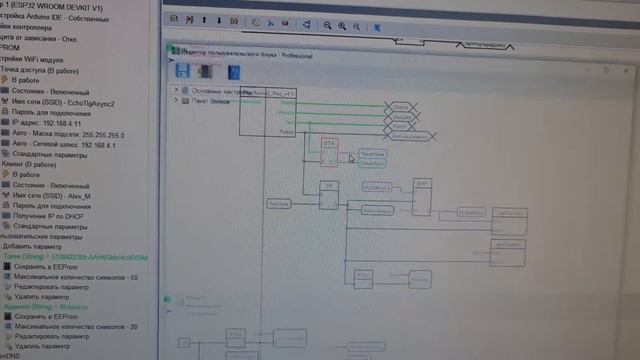
Task: Click the camera-like icon after down arrow
Action: point(234,21)
